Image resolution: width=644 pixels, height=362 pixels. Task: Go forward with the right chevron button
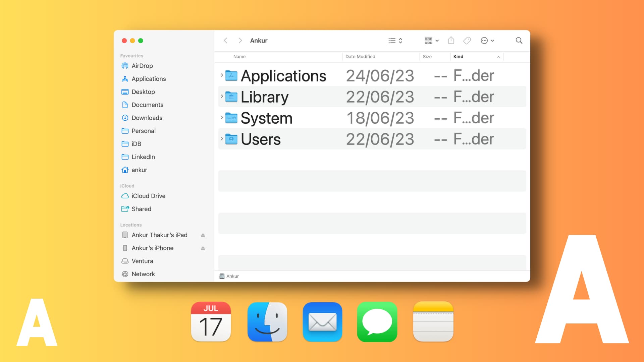(x=240, y=41)
